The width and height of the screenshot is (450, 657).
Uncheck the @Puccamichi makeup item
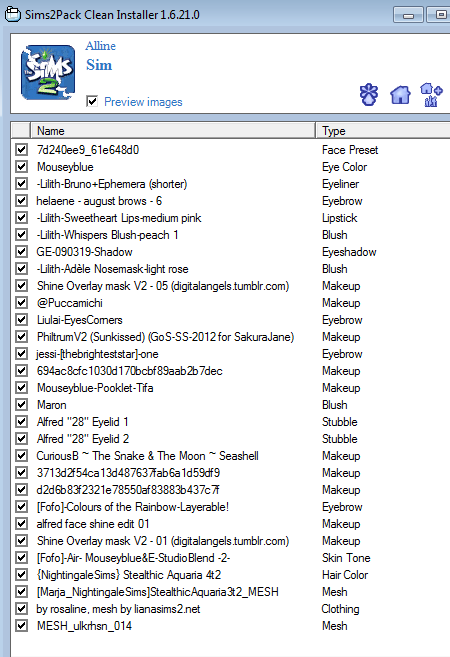click(21, 303)
